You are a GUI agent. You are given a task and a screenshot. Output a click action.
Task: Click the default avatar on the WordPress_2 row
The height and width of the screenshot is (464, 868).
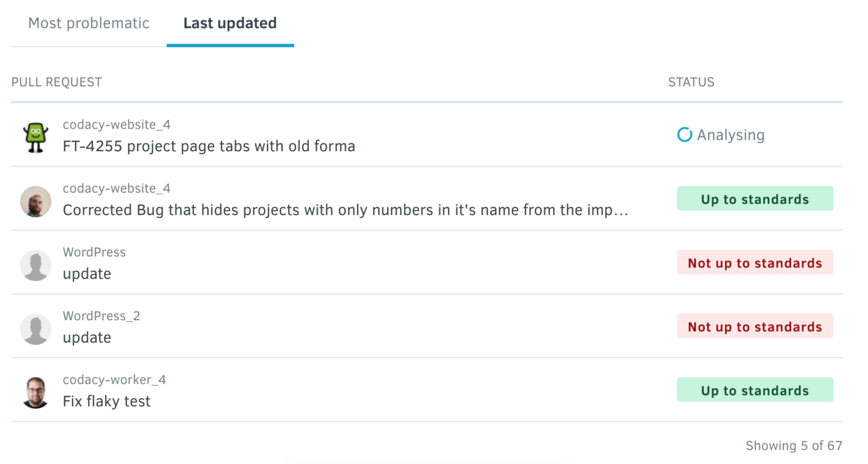[35, 329]
